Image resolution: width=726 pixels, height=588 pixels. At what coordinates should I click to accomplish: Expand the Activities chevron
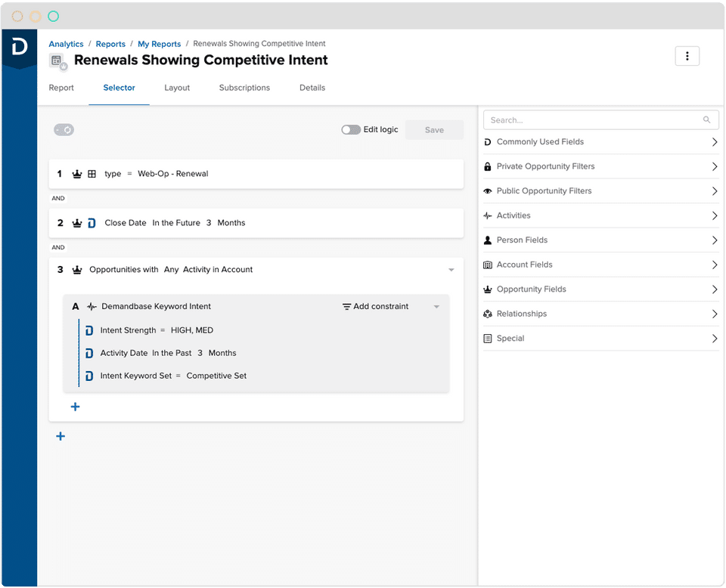(x=715, y=215)
